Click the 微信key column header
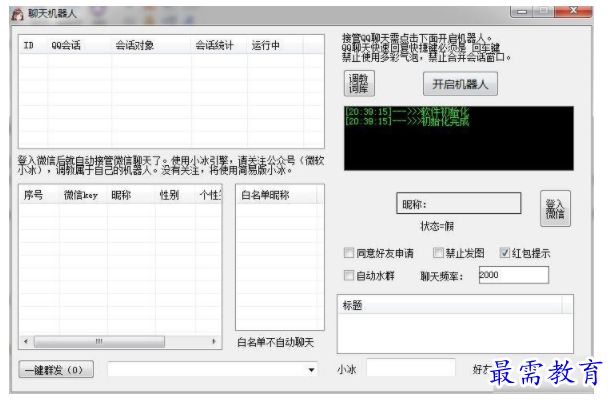 click(83, 195)
